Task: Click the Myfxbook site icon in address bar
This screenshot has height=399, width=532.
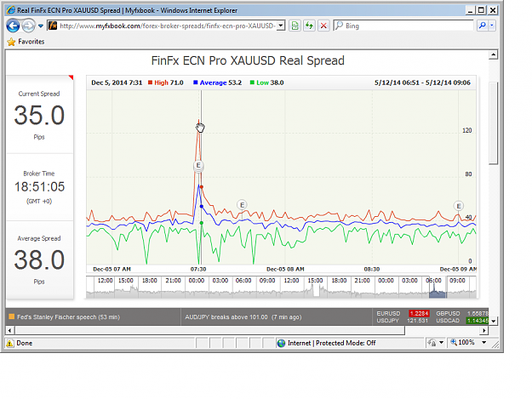Action: point(53,26)
